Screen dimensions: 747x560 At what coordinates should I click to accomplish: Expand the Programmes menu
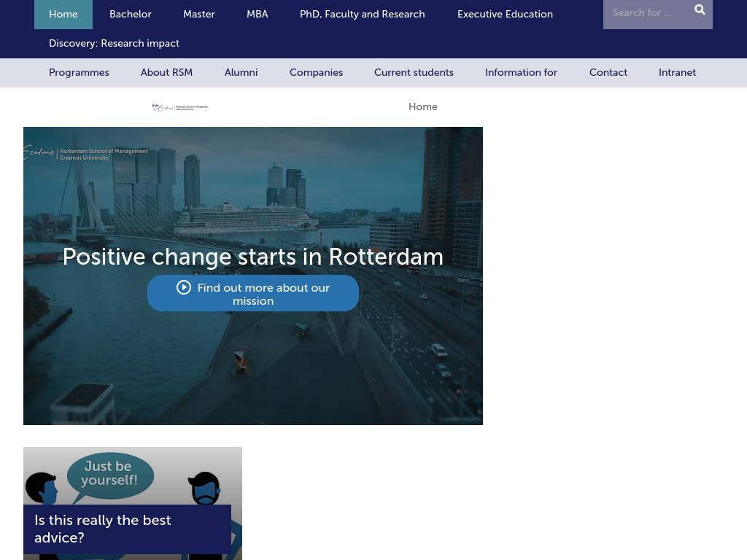(x=79, y=73)
